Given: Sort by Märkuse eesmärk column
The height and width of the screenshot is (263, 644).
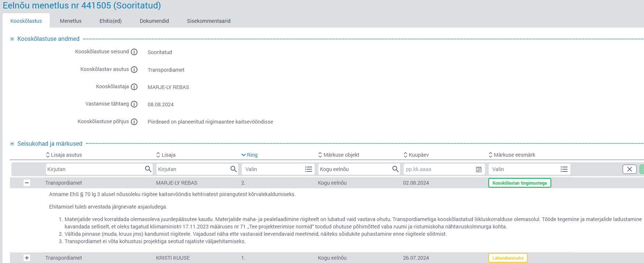Looking at the screenshot, I should (512, 155).
